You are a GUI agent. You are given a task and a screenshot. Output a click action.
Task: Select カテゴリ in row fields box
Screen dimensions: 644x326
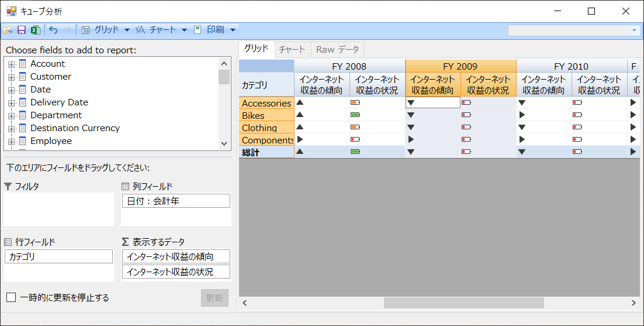click(x=59, y=256)
